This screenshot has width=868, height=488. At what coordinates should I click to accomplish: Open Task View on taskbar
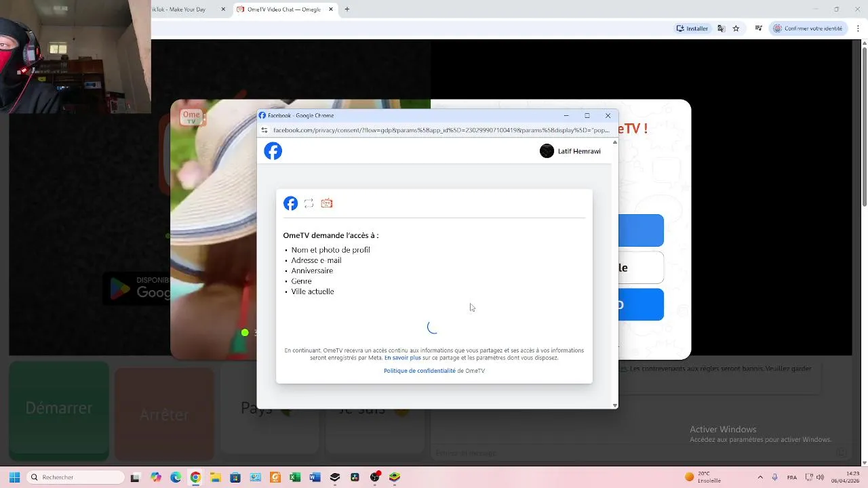coord(135,477)
